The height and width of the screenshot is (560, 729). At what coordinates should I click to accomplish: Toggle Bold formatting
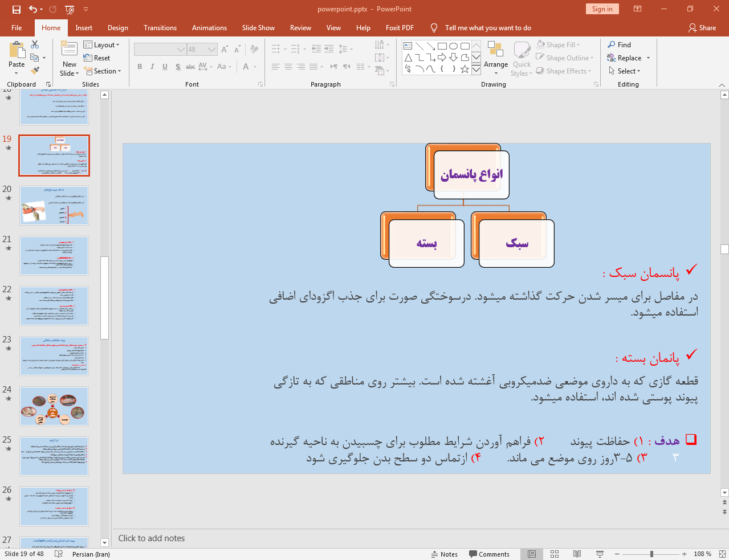click(x=140, y=67)
